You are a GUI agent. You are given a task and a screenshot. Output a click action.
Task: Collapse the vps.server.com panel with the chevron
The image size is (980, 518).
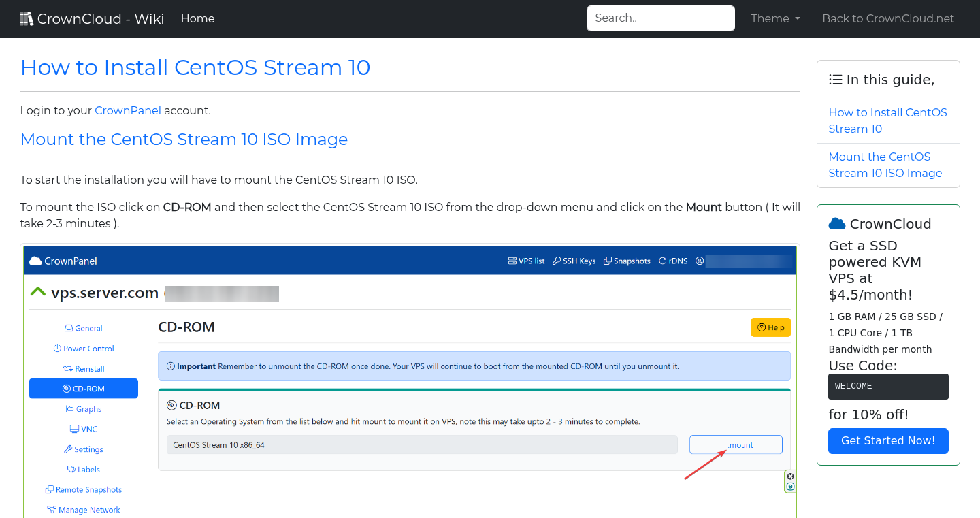[37, 291]
